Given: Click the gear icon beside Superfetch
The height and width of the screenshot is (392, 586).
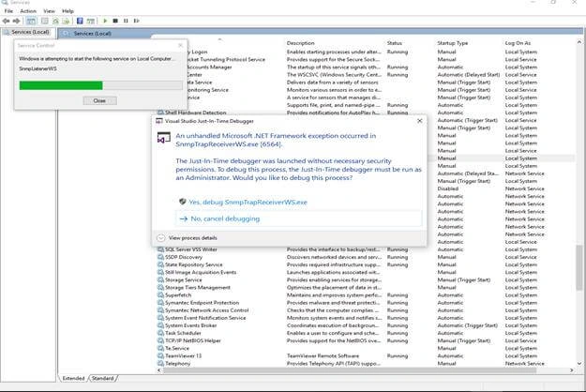Looking at the screenshot, I should (160, 294).
